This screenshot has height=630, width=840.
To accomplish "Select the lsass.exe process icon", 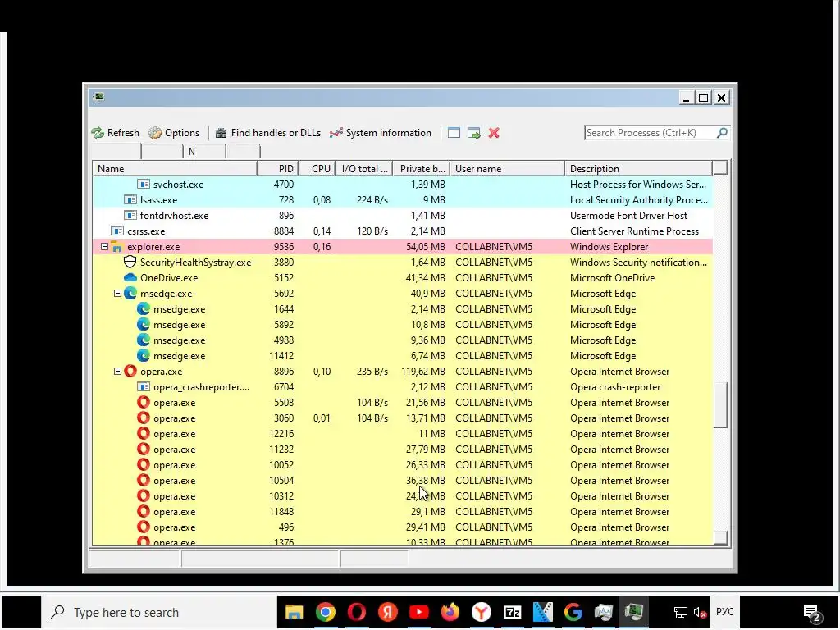I will (x=130, y=200).
